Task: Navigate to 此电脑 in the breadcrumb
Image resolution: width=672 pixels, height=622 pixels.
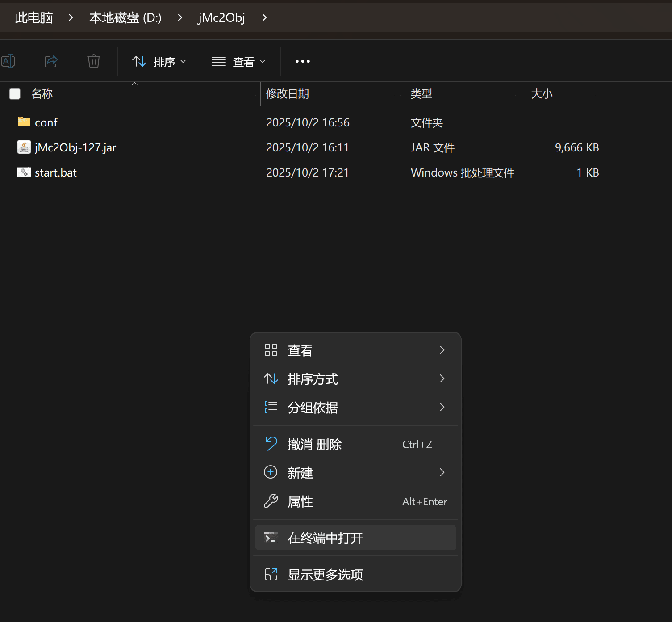Action: click(34, 18)
